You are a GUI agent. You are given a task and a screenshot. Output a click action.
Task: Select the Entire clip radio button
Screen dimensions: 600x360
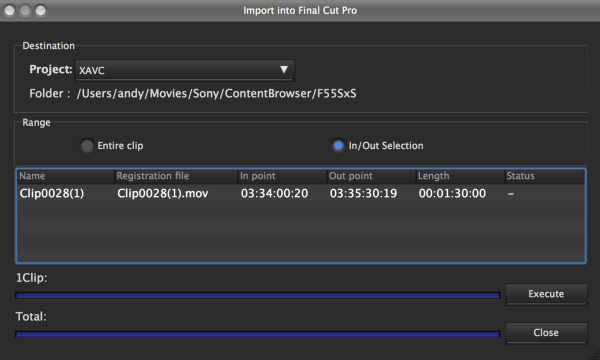pos(87,145)
